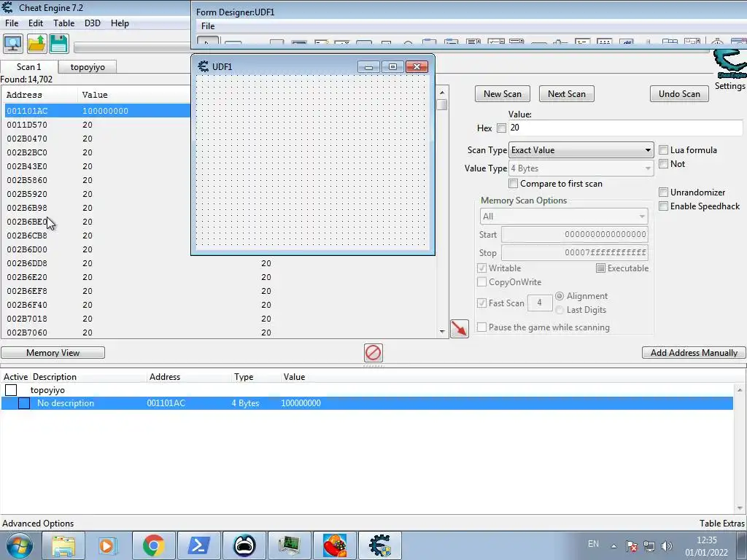Check Pause the game while scanning
The height and width of the screenshot is (560, 747).
[481, 327]
